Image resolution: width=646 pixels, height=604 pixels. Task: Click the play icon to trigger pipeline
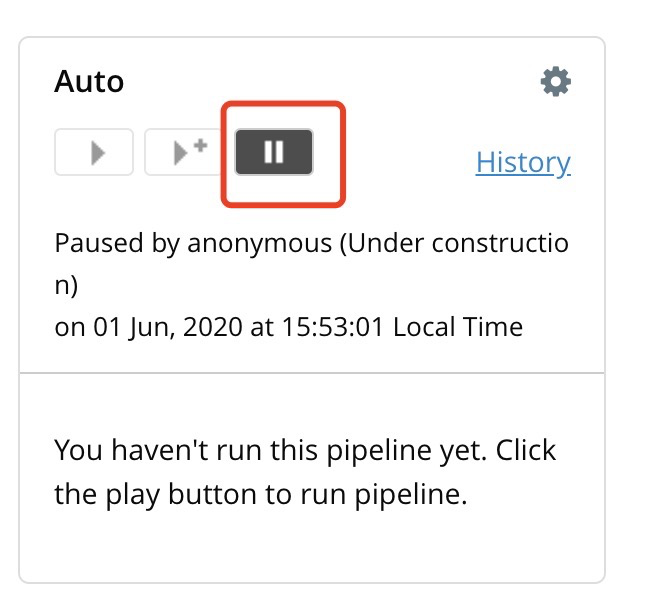pos(95,152)
